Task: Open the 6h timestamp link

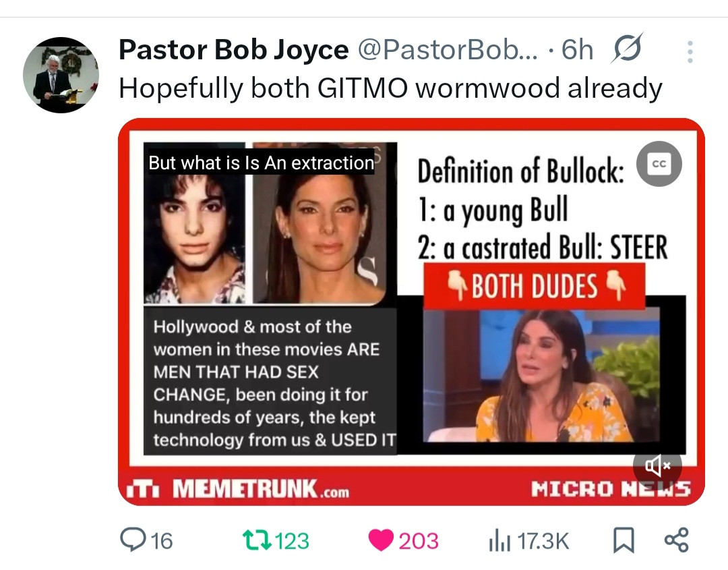Action: coord(577,50)
